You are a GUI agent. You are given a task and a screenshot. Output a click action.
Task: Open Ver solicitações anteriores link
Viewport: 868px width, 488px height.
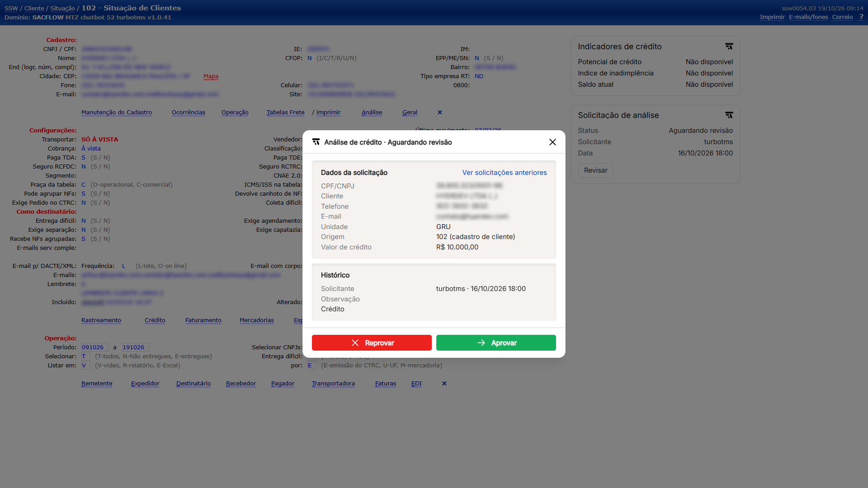[x=505, y=173]
